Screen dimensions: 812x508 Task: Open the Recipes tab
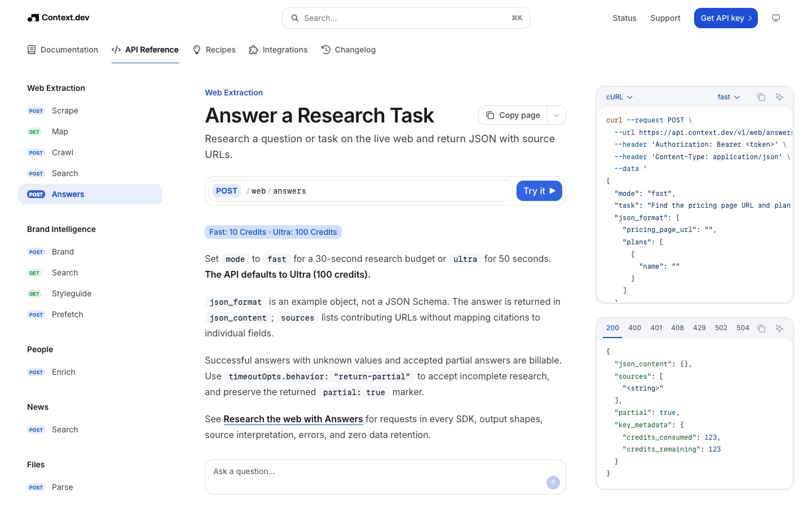click(214, 50)
